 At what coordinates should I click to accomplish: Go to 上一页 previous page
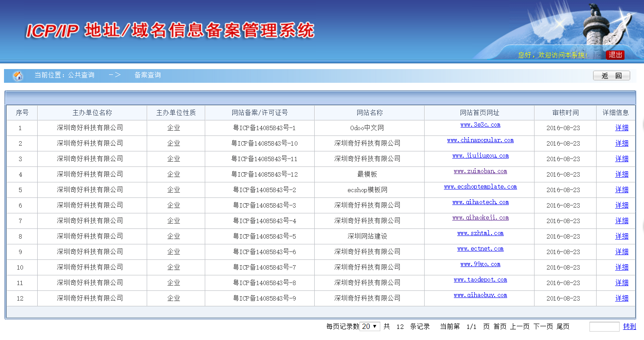519,326
